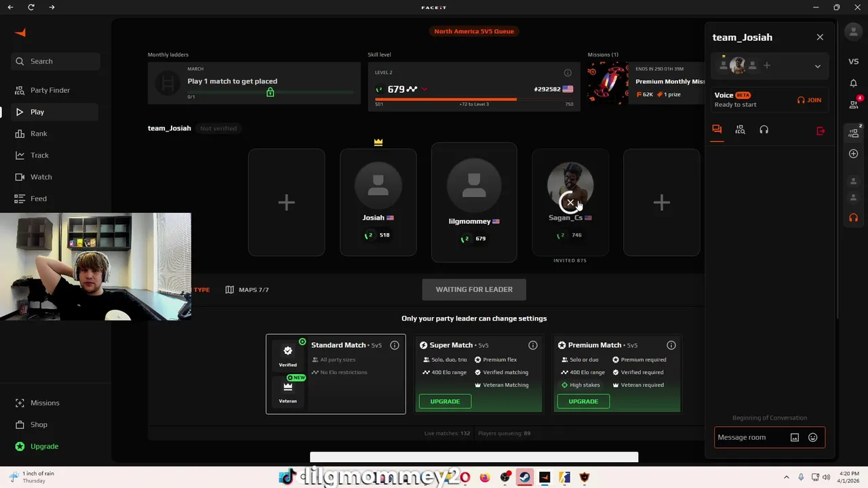Click UPGRADE under Premium Match
This screenshot has height=488, width=868.
tap(583, 401)
